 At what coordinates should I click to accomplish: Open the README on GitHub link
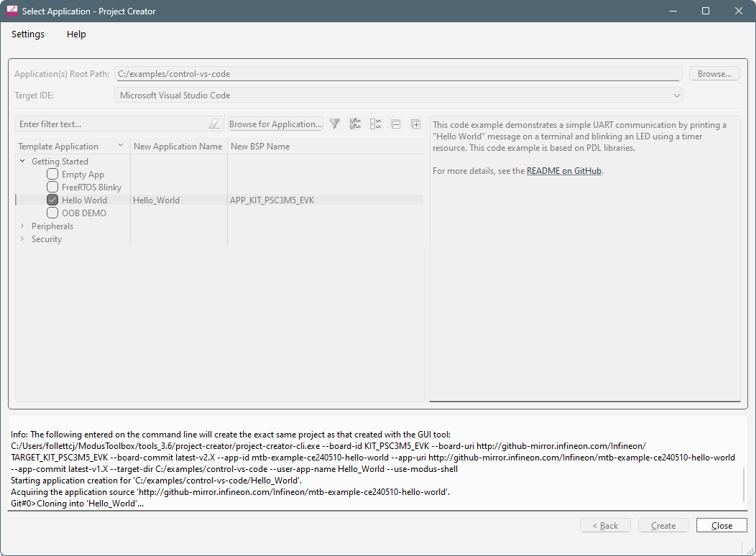[x=564, y=171]
